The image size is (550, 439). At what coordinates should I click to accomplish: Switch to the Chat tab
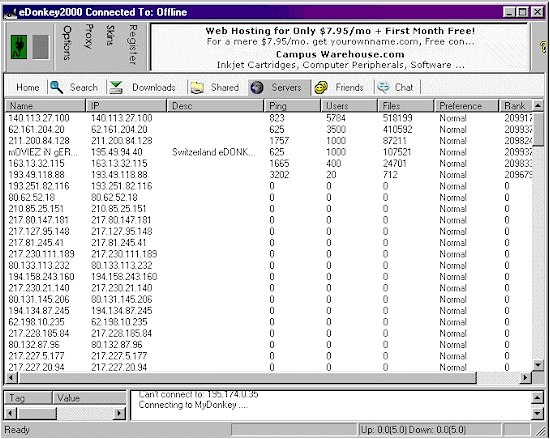tap(404, 87)
